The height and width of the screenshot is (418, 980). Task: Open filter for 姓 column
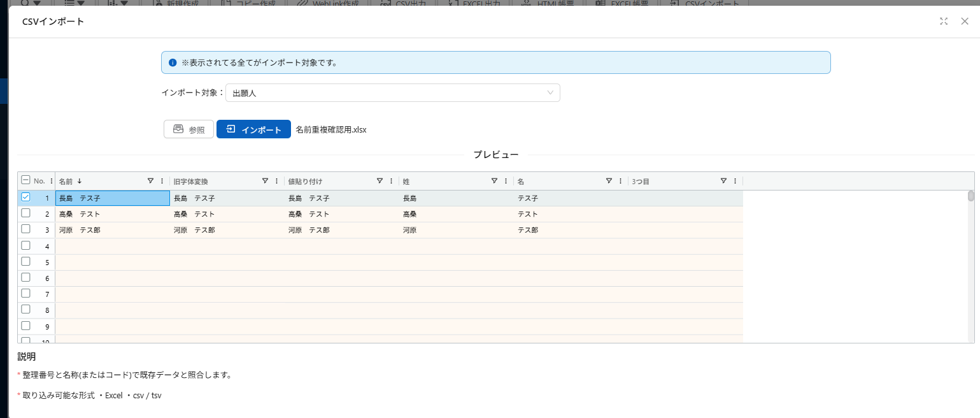pos(494,181)
